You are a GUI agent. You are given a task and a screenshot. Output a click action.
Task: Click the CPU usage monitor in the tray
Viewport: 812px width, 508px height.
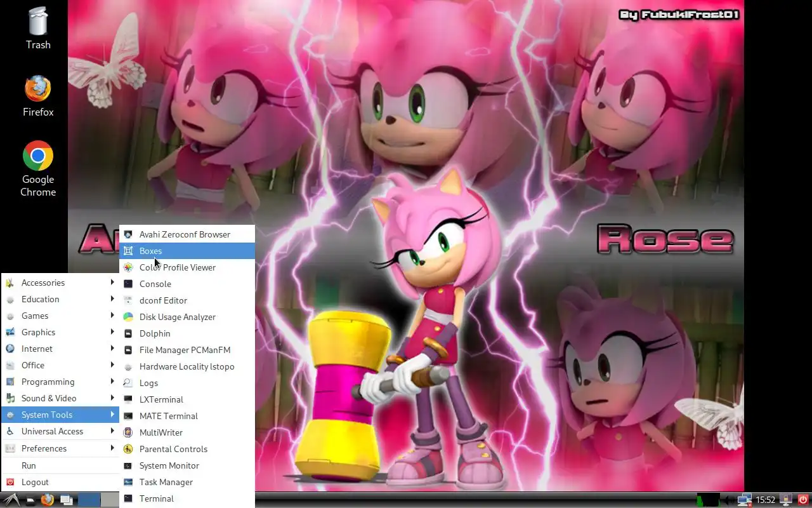(x=708, y=500)
